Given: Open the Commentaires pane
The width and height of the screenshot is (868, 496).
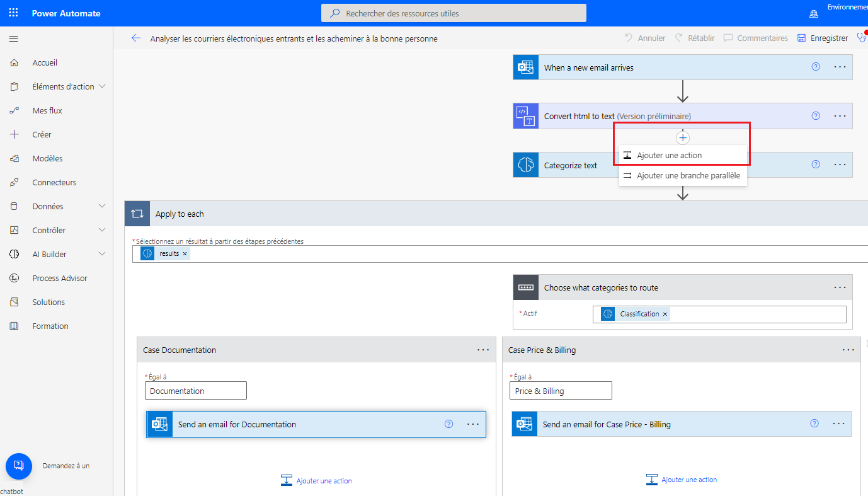Looking at the screenshot, I should (755, 38).
